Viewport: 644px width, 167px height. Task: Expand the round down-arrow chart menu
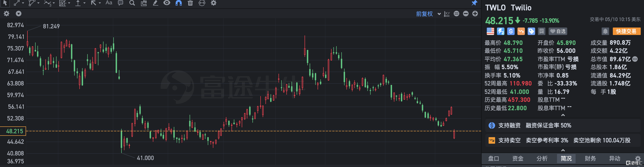(x=19, y=14)
